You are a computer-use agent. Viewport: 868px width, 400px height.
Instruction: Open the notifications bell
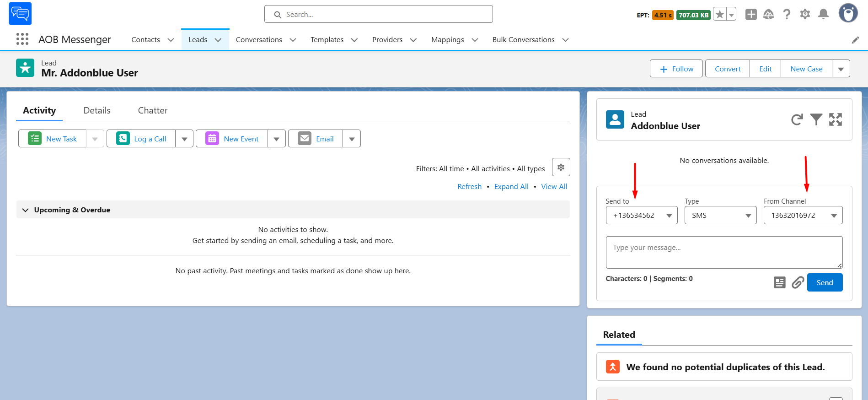[x=823, y=14]
